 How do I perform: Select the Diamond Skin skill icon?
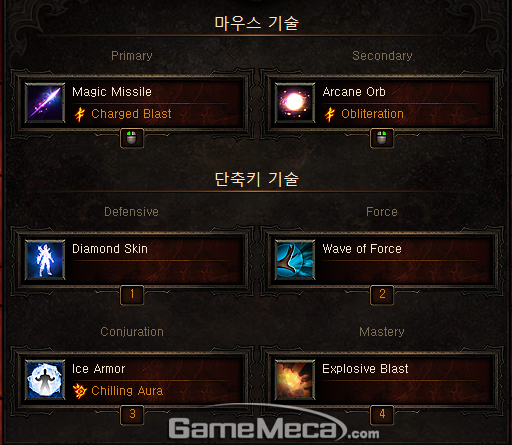click(45, 260)
